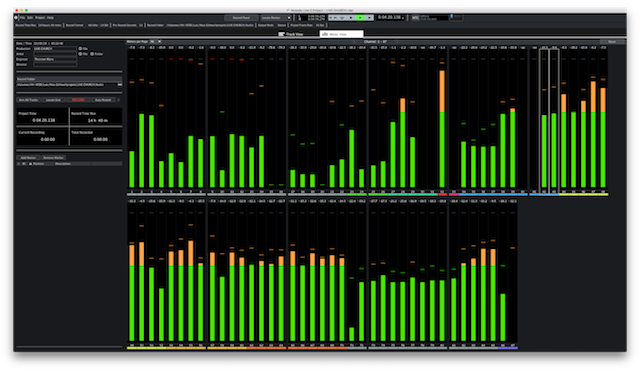This screenshot has width=640, height=371.
Task: Click the red RECORD button
Action: [78, 100]
